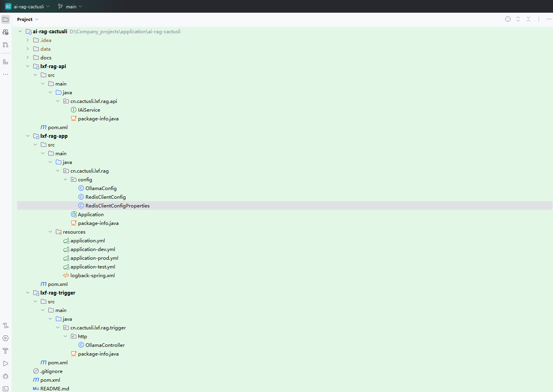
Task: Open the Project tool window folder icon
Action: (x=6, y=19)
